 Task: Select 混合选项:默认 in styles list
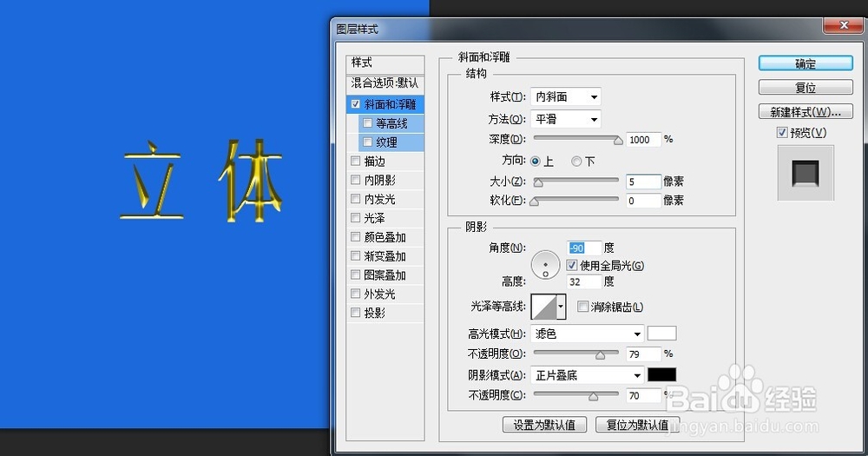385,83
